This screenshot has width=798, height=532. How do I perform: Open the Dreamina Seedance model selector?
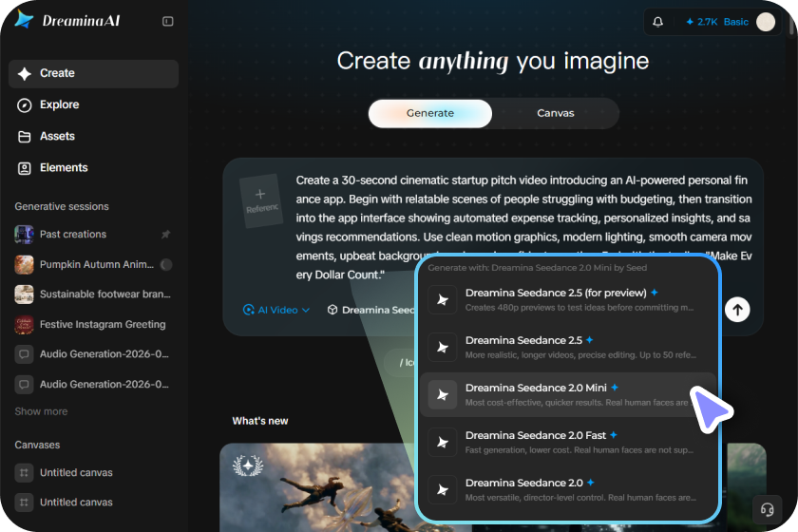(371, 310)
